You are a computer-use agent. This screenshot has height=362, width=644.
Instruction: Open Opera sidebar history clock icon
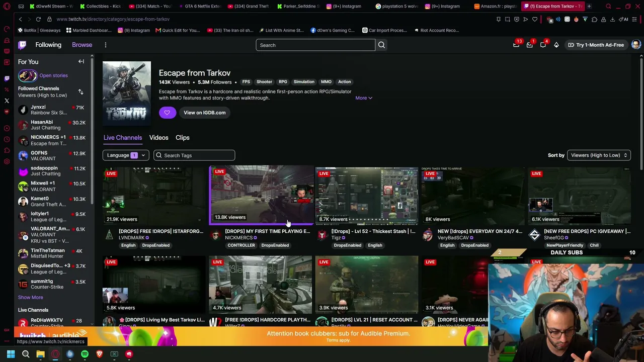[7, 139]
